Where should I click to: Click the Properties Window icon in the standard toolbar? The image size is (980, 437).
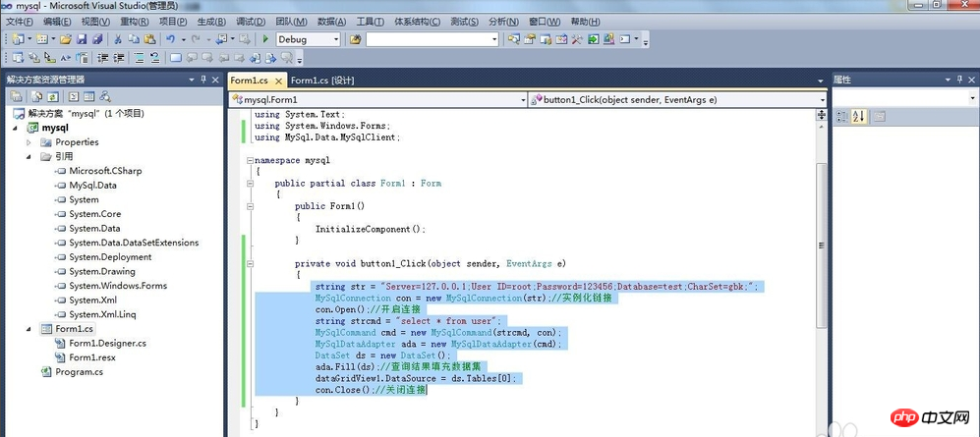point(530,39)
